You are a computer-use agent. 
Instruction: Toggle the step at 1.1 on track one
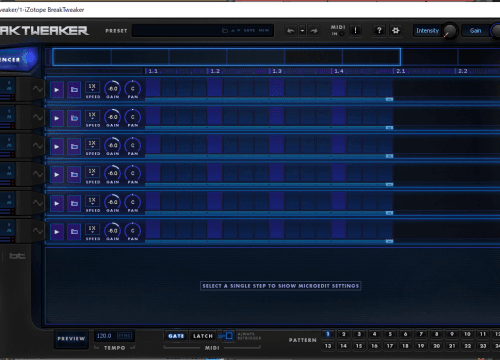153,89
